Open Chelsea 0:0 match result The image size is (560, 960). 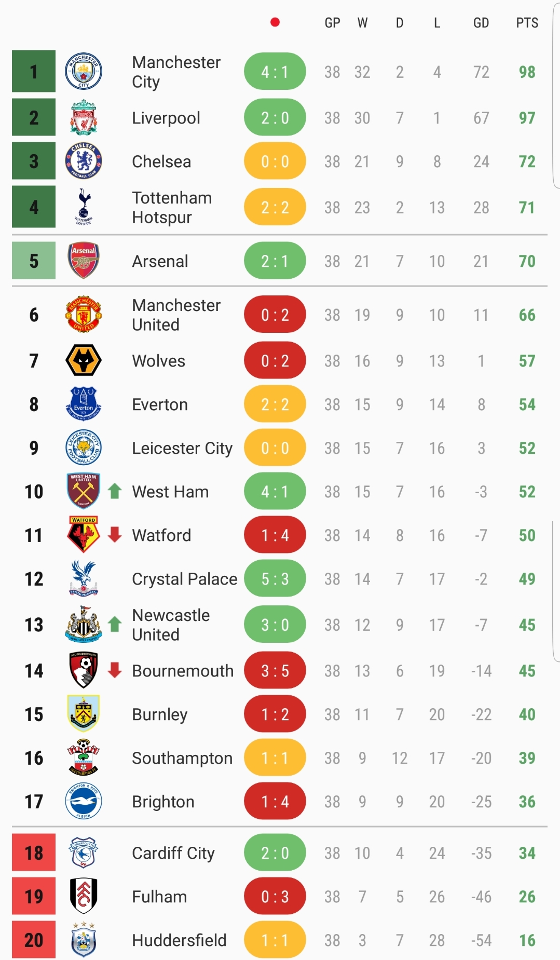coord(275,161)
